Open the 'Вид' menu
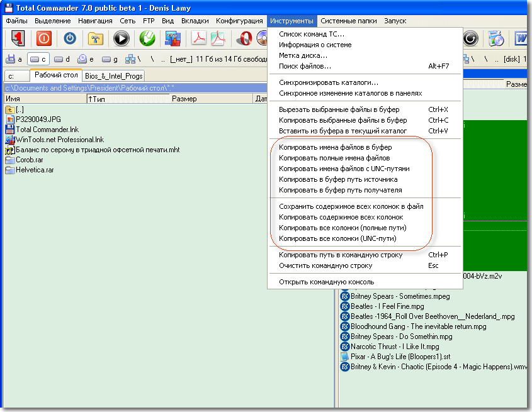This screenshot has height=412, width=532. pyautogui.click(x=167, y=21)
